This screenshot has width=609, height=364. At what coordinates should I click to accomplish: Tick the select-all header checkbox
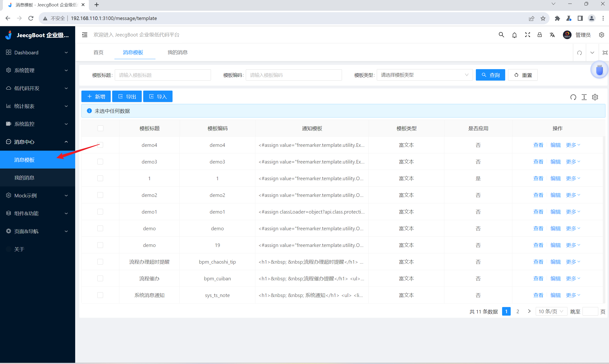coord(100,128)
